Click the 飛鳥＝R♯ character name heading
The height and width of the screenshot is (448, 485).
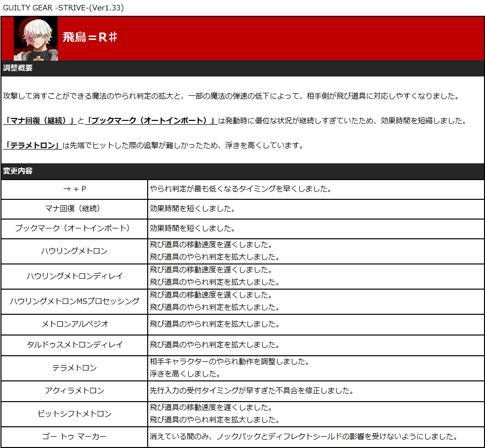tap(90, 37)
